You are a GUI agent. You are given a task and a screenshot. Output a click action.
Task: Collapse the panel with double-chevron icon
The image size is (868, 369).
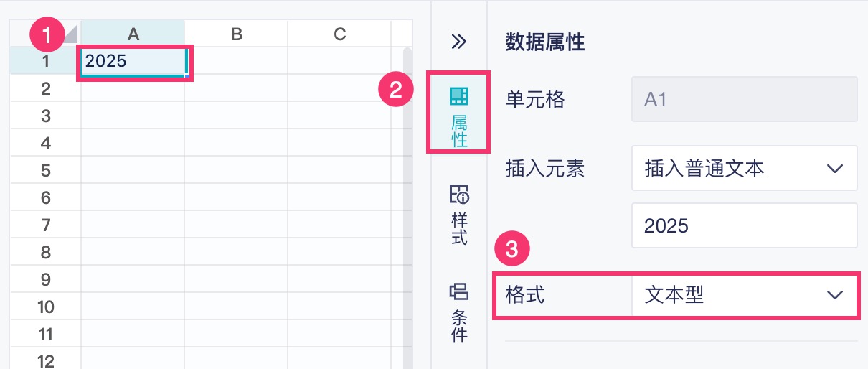[458, 42]
